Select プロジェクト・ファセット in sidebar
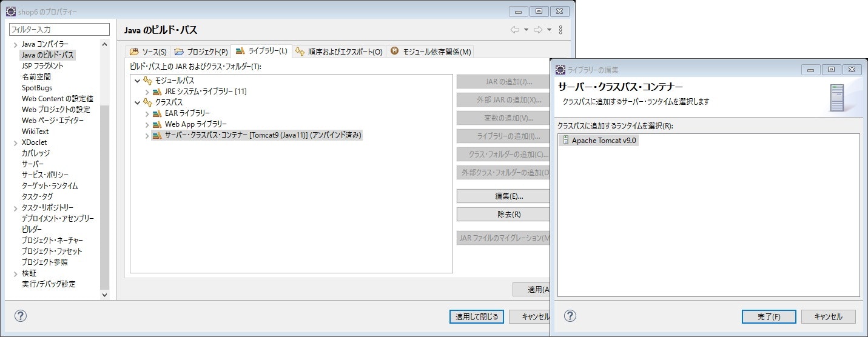 click(52, 252)
